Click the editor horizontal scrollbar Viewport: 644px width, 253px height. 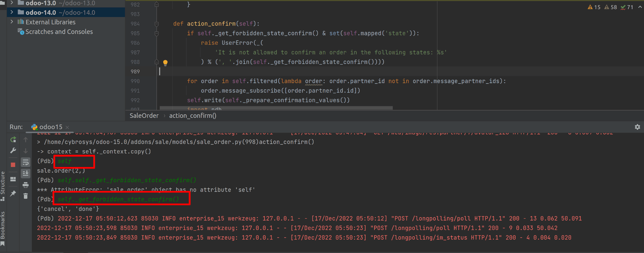(276, 108)
